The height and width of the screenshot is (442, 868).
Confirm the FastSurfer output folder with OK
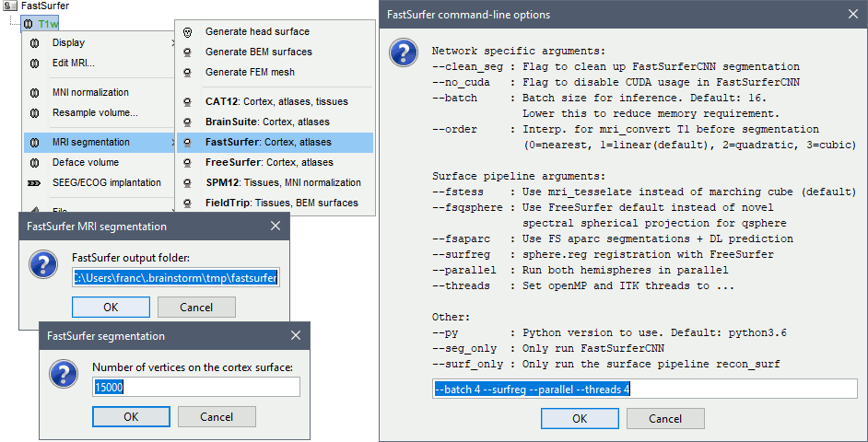[110, 307]
